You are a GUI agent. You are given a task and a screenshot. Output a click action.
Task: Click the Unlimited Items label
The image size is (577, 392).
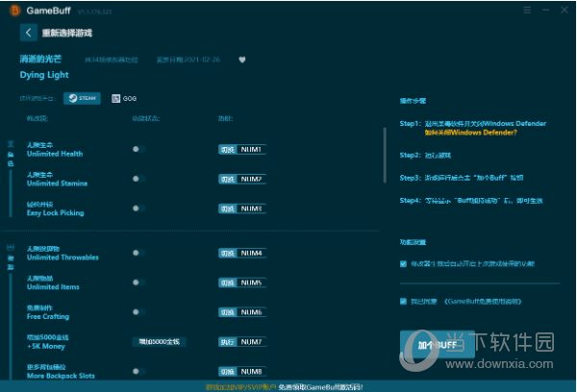pos(53,287)
